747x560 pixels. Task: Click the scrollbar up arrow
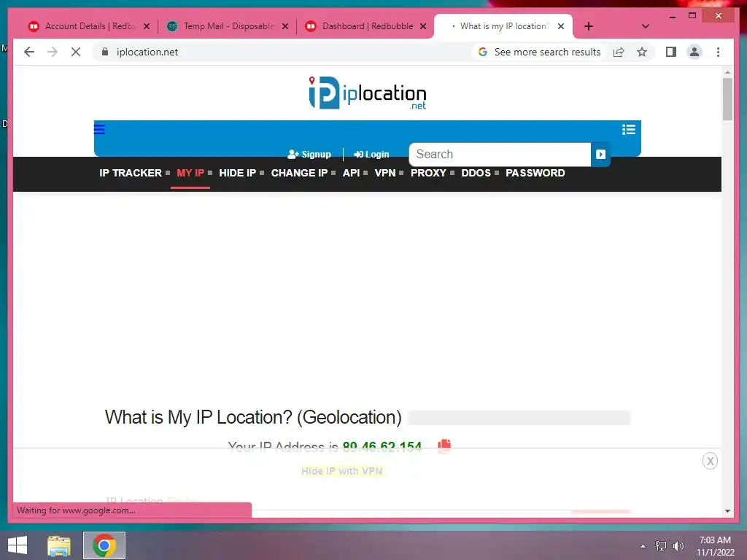[727, 72]
